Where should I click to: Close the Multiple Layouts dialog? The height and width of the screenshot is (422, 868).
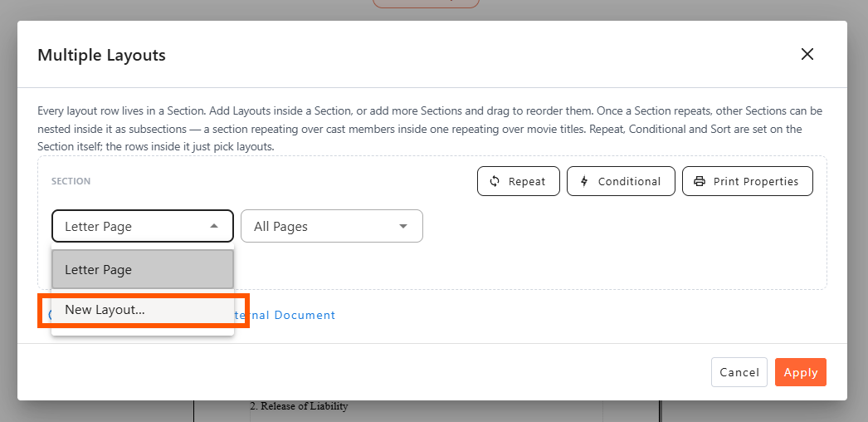click(x=807, y=54)
